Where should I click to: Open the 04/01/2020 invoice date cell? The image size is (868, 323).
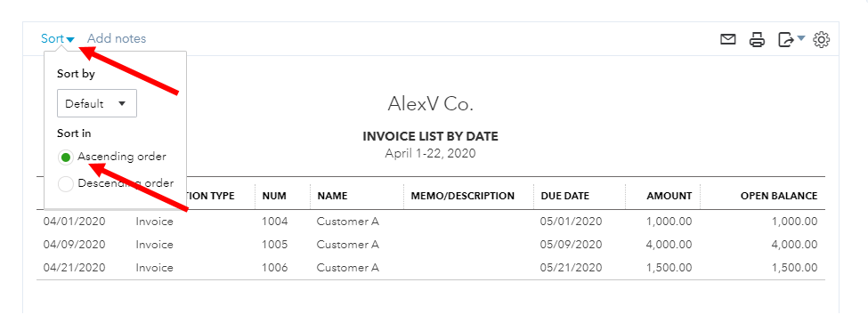[x=74, y=222]
